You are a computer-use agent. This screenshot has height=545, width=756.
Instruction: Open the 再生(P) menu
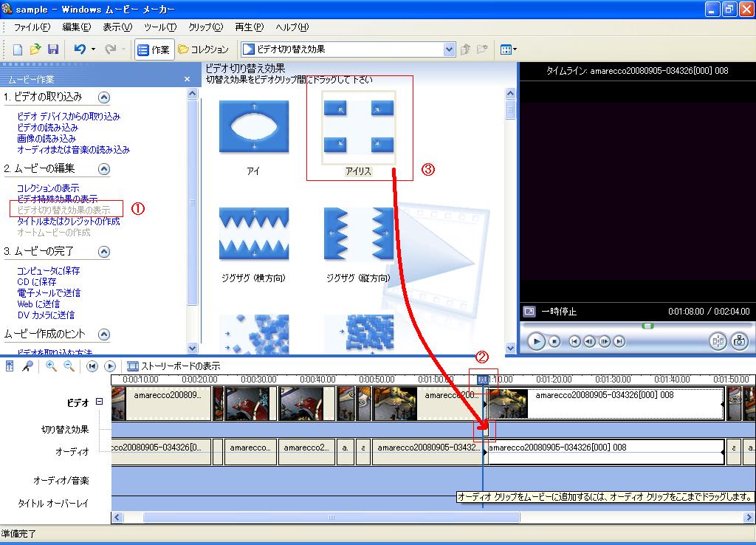[250, 27]
